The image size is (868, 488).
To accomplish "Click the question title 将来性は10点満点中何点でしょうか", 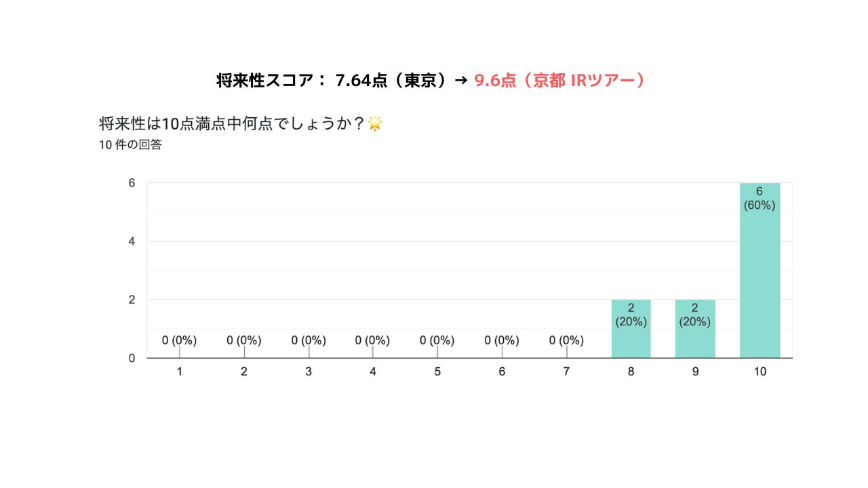I will pos(232,124).
